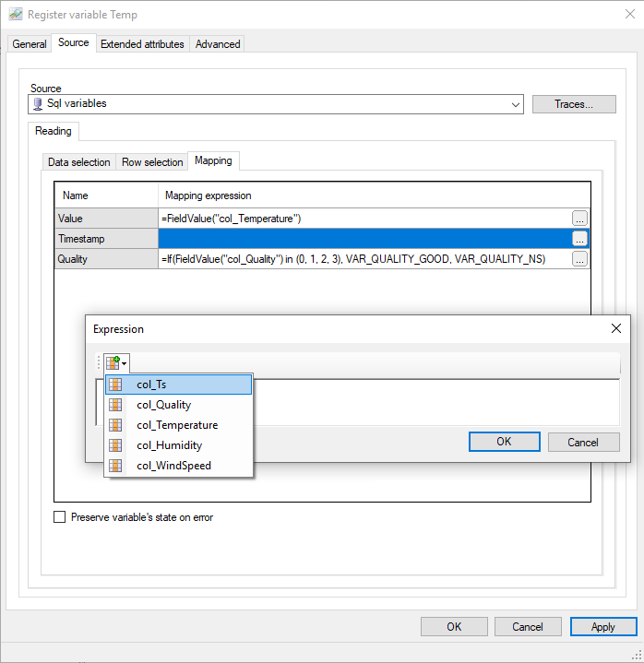The image size is (644, 663).
Task: Open the insert field dropdown icon
Action: (117, 363)
